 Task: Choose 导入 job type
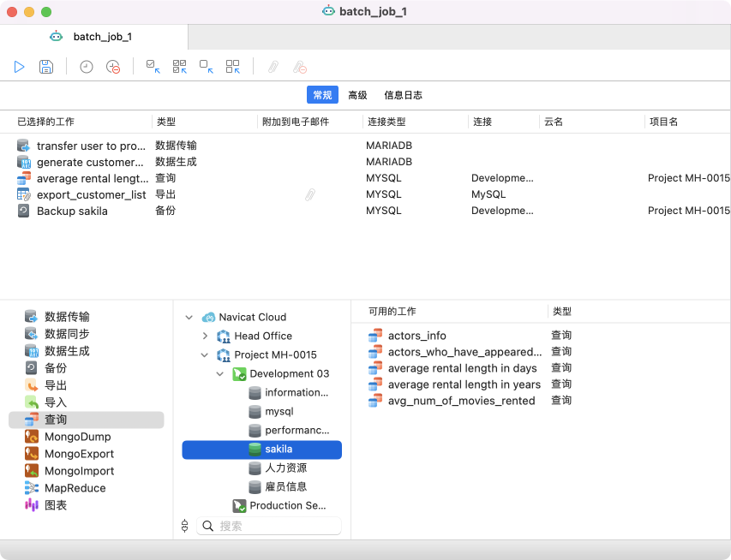click(x=87, y=402)
